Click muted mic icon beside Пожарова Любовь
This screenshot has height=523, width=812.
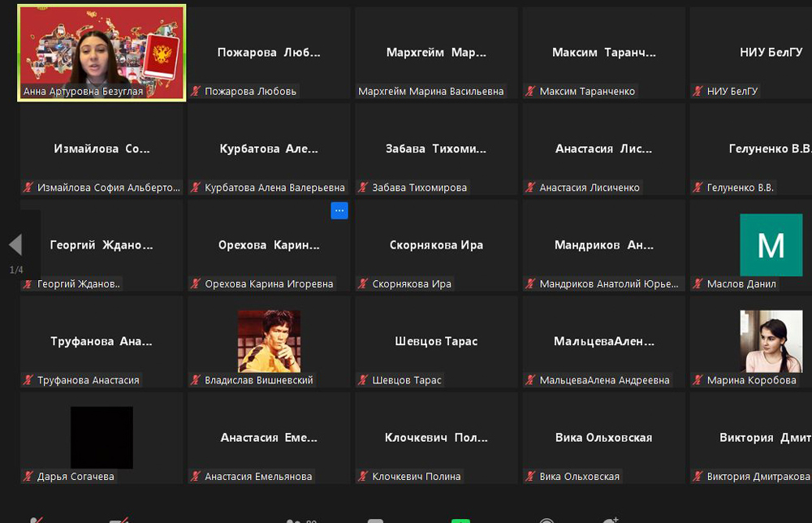tap(195, 91)
